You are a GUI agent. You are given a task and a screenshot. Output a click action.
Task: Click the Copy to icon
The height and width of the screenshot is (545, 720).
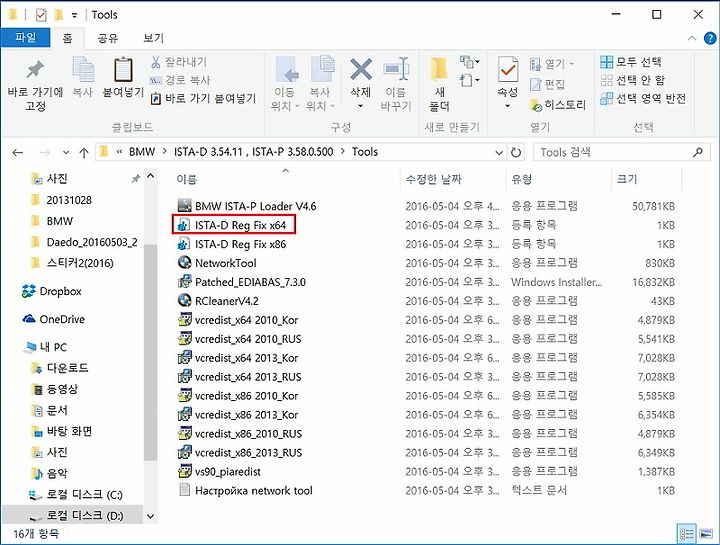pyautogui.click(x=321, y=69)
